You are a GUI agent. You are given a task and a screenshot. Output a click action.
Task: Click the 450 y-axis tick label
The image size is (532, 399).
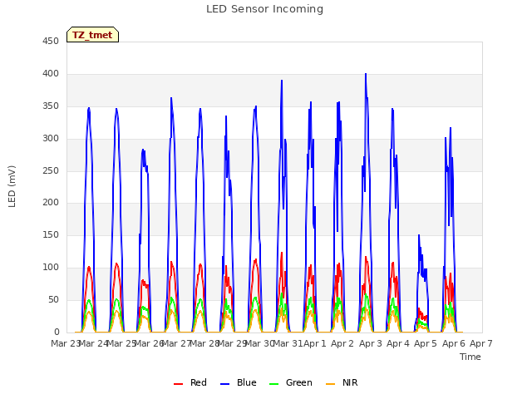(x=51, y=42)
